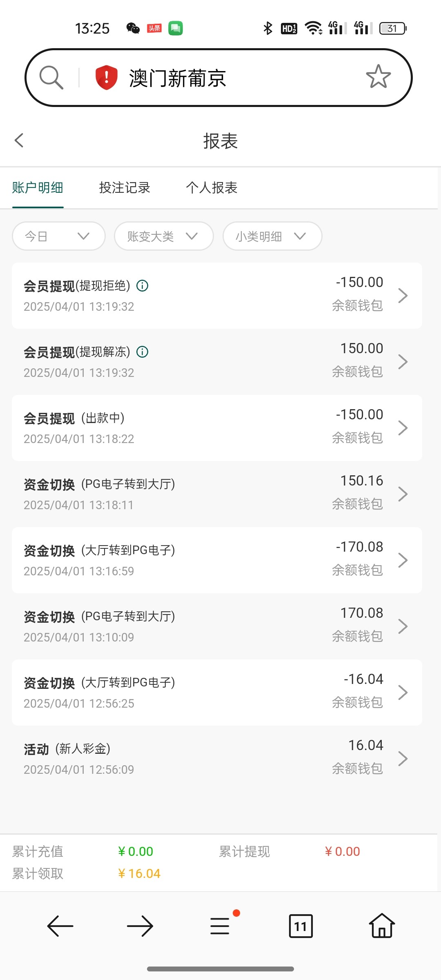Expand the 账变大类 dropdown
This screenshot has height=980, width=441.
tap(164, 236)
